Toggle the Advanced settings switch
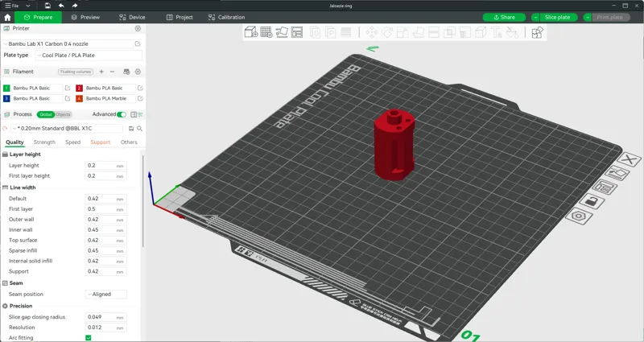The image size is (644, 342). (x=122, y=114)
